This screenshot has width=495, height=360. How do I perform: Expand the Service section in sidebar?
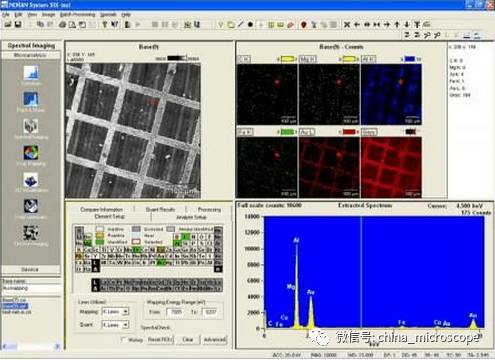31,269
